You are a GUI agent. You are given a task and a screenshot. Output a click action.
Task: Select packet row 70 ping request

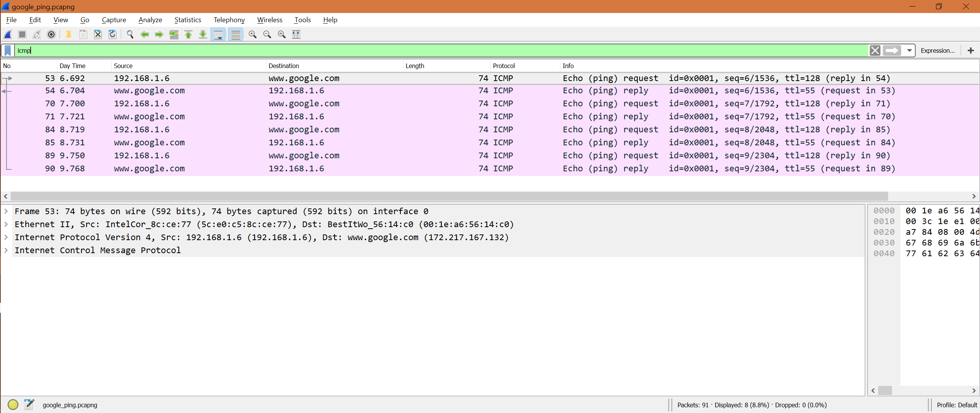tap(491, 104)
